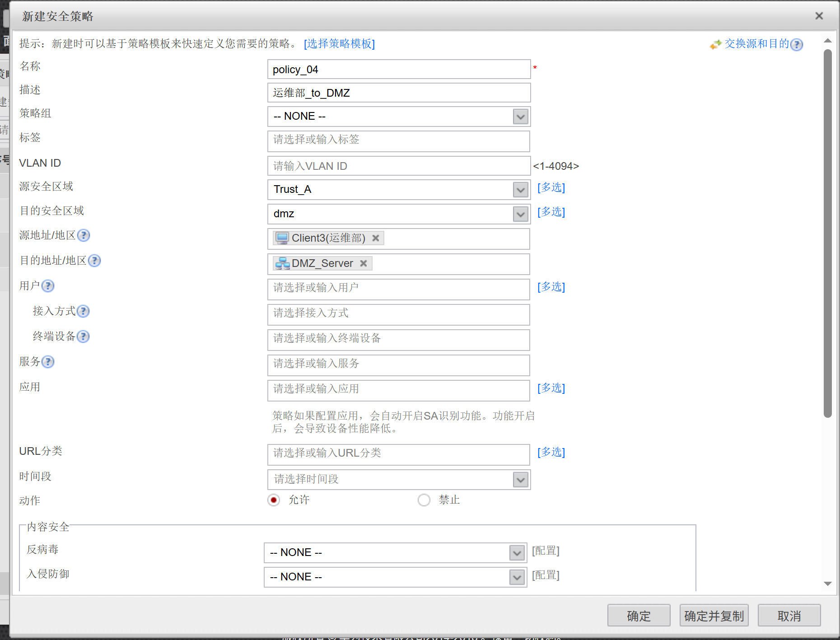840x640 pixels.
Task: Select the 禁止 action radio button
Action: click(x=424, y=500)
